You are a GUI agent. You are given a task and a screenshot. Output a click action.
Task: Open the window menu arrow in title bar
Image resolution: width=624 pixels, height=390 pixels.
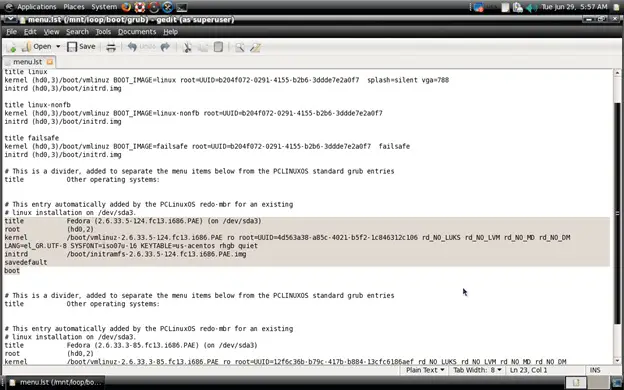pos(10,19)
